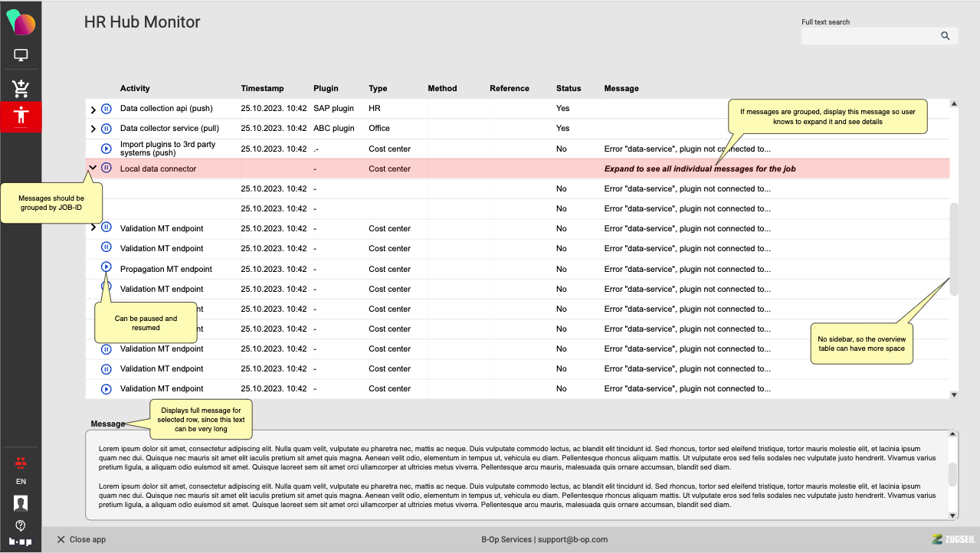Click the colorful app logo at top-left

click(21, 21)
